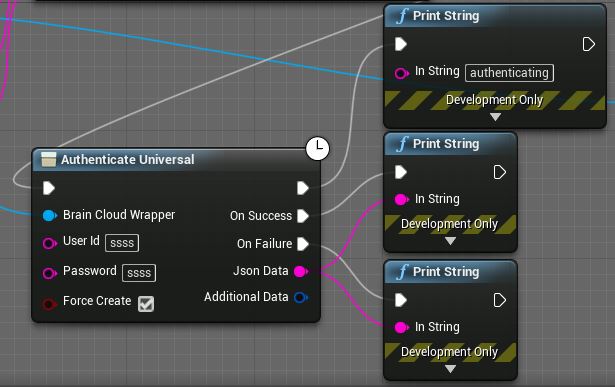This screenshot has height=387, width=615.
Task: Click the Json Data output pin
Action: (x=301, y=271)
